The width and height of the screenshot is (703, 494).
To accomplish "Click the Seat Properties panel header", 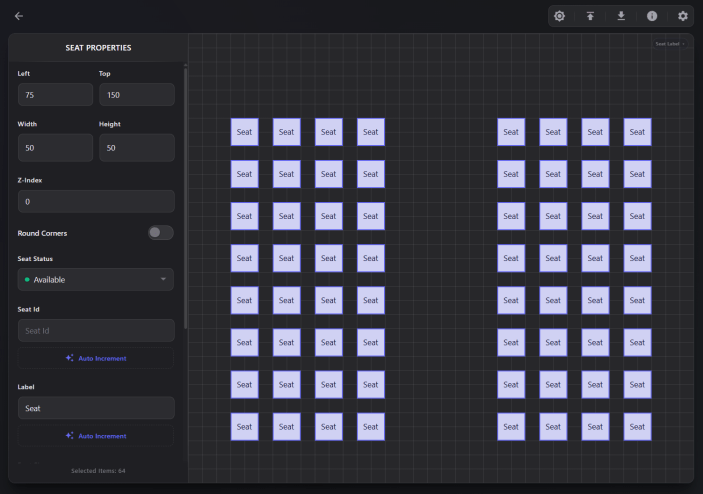I will 98,48.
